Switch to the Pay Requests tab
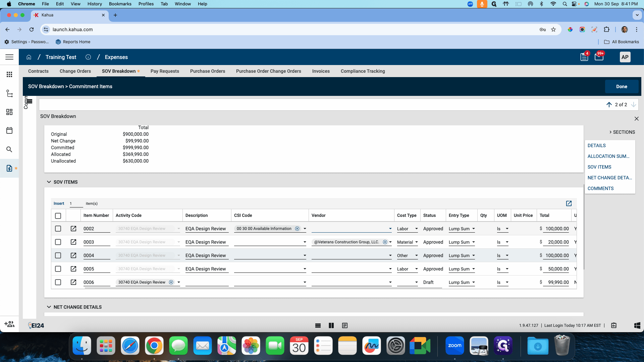 (165, 71)
